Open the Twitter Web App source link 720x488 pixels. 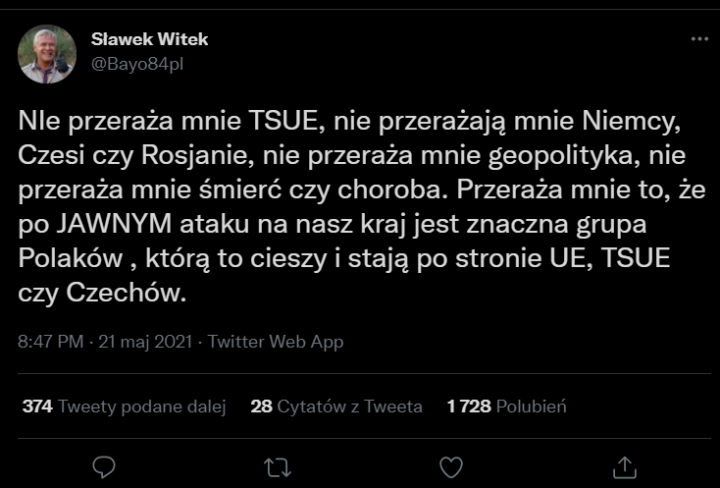click(x=276, y=342)
